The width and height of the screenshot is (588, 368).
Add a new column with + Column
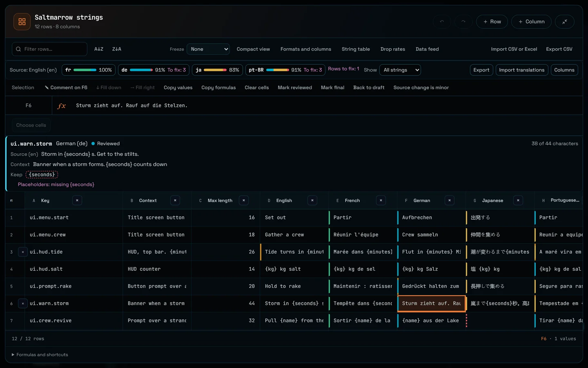pos(531,22)
